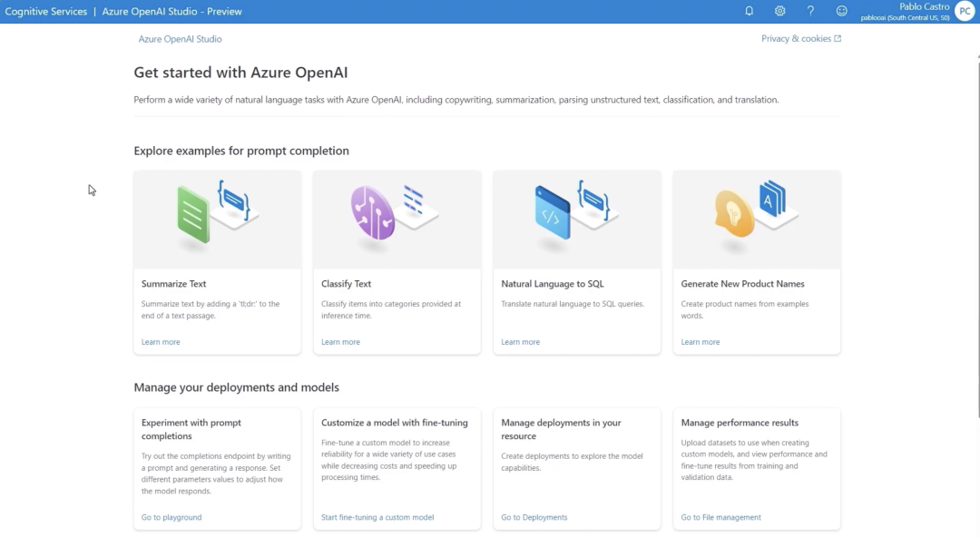This screenshot has height=537, width=980.
Task: Click Cognitive Services in the header
Action: tap(46, 11)
